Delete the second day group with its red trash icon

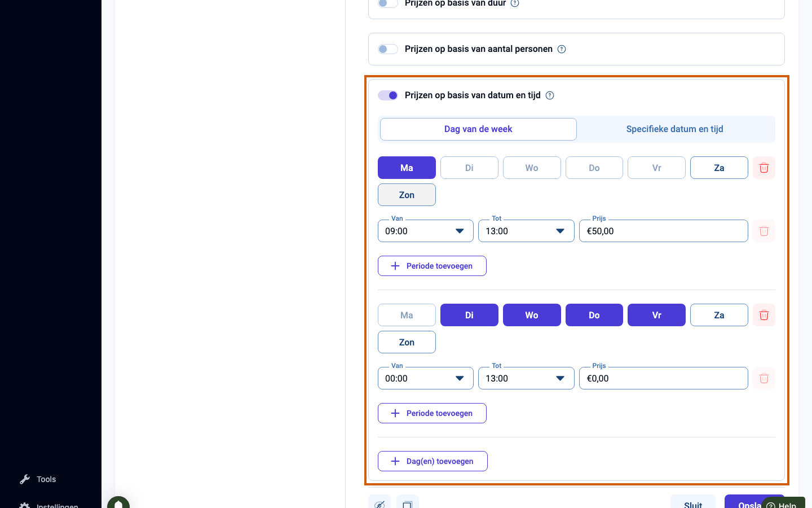(x=764, y=315)
